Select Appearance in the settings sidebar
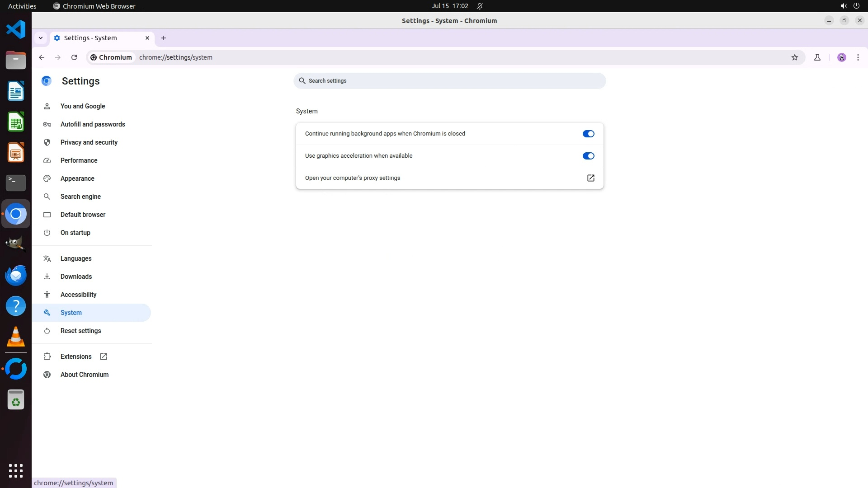This screenshot has height=488, width=868. click(x=77, y=178)
